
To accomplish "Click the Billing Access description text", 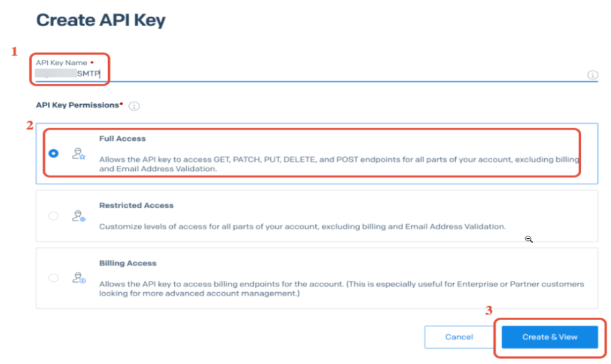I will 341,289.
